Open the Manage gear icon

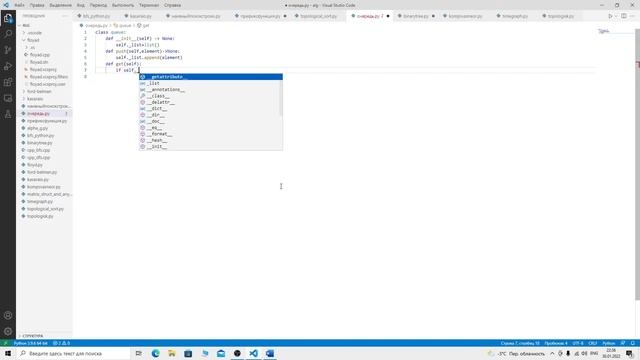tap(8, 331)
